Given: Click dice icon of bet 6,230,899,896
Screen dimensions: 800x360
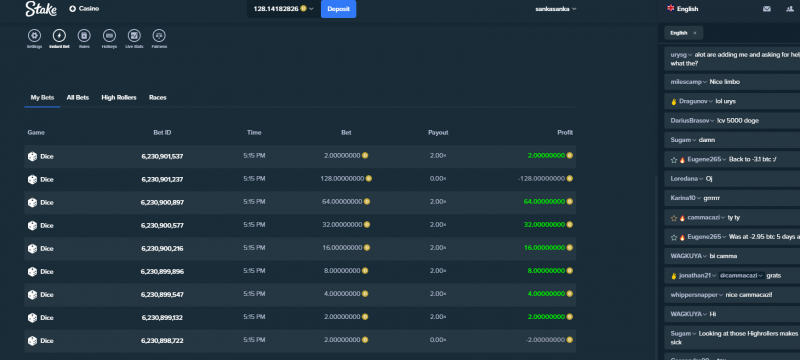Looking at the screenshot, I should (x=32, y=272).
